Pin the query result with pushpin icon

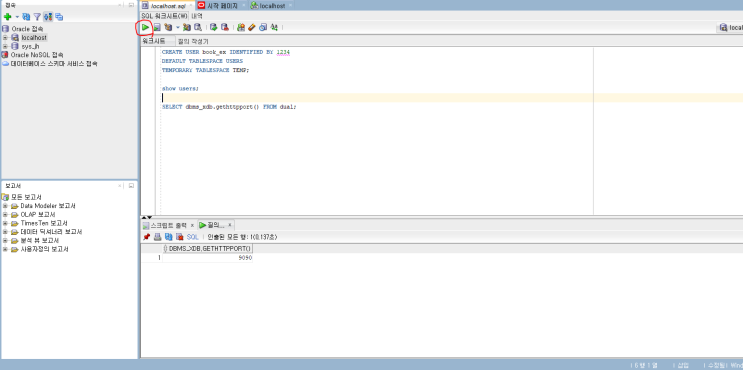point(147,237)
